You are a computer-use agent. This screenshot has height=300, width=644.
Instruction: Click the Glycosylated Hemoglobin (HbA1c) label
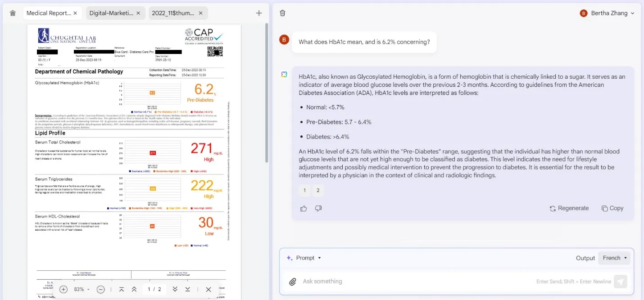(x=67, y=83)
